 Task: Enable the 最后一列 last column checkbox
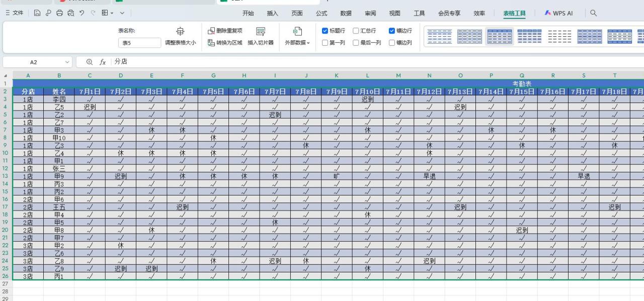point(356,43)
